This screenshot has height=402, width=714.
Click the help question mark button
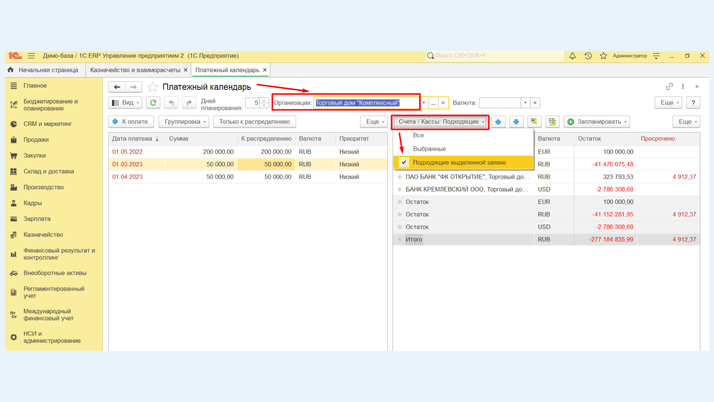point(693,103)
